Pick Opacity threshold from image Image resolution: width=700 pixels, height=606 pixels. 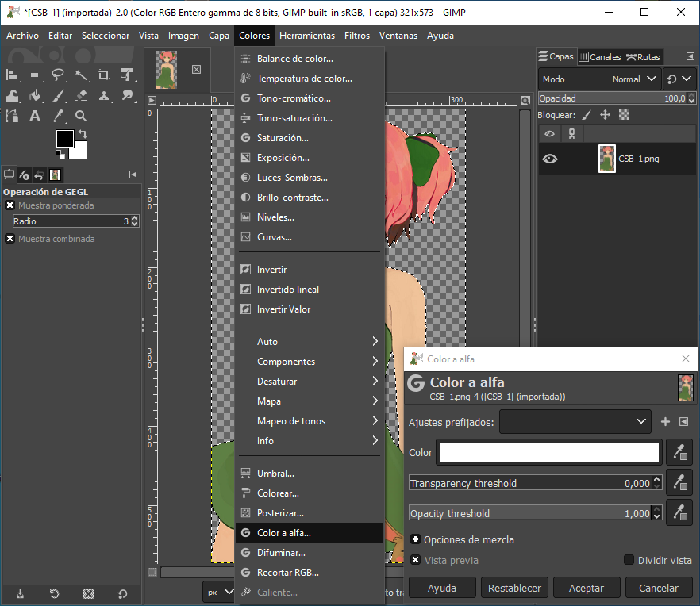pyautogui.click(x=679, y=512)
